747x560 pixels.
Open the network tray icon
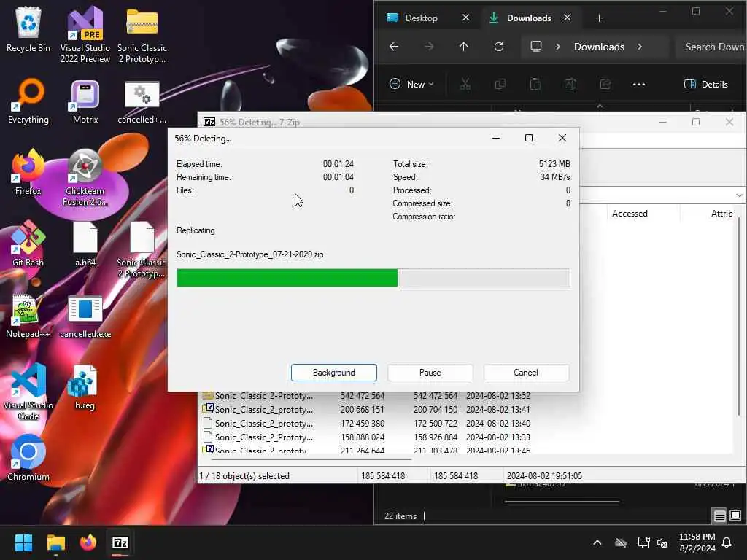643,542
